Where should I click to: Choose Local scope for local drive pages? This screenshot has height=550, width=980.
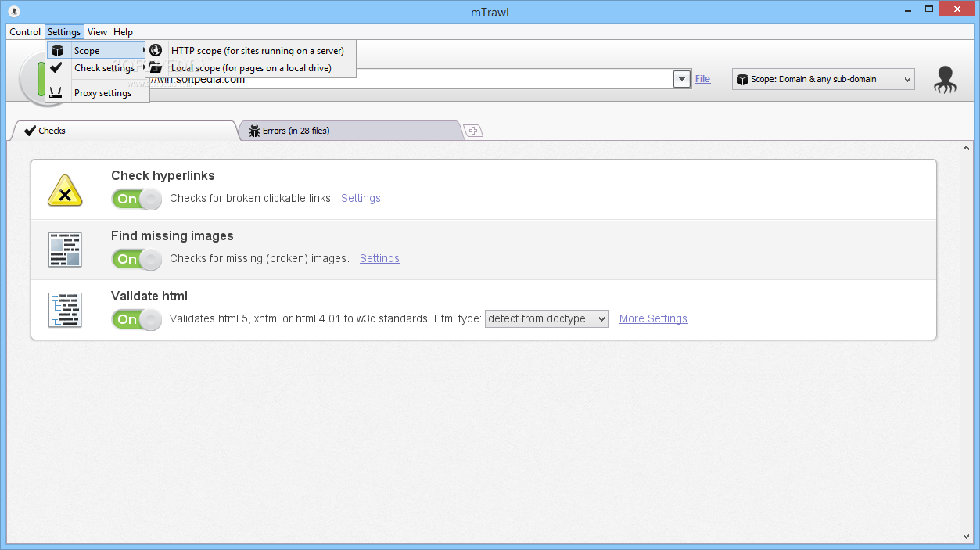pos(250,68)
